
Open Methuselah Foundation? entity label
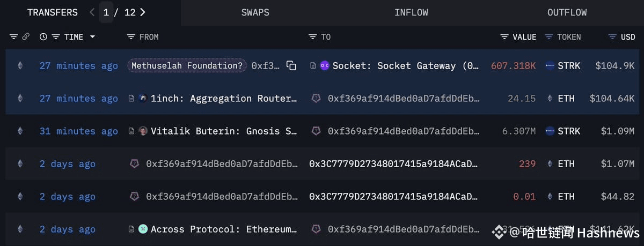pyautogui.click(x=187, y=66)
